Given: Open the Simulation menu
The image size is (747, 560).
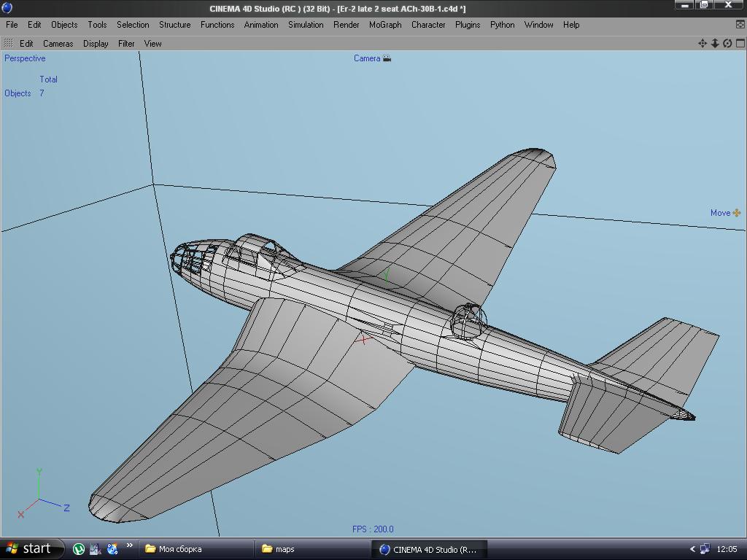Looking at the screenshot, I should [306, 24].
